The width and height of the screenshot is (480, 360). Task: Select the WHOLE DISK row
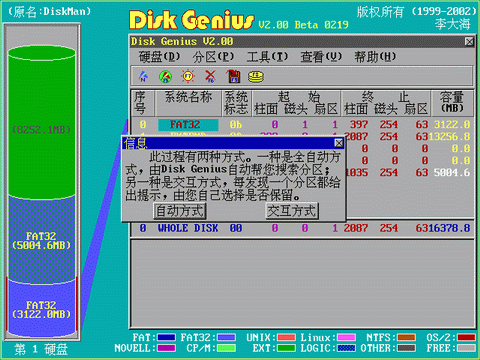[303, 228]
